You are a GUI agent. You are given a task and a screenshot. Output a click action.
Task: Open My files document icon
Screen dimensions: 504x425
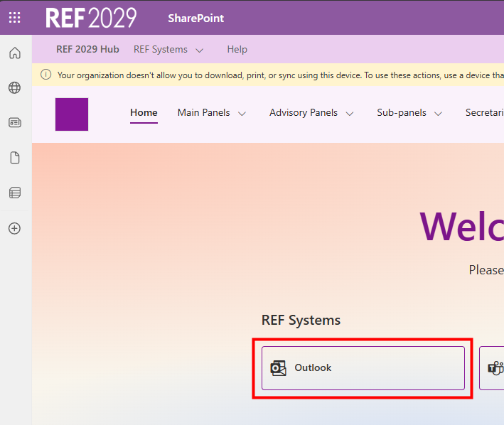click(x=15, y=158)
